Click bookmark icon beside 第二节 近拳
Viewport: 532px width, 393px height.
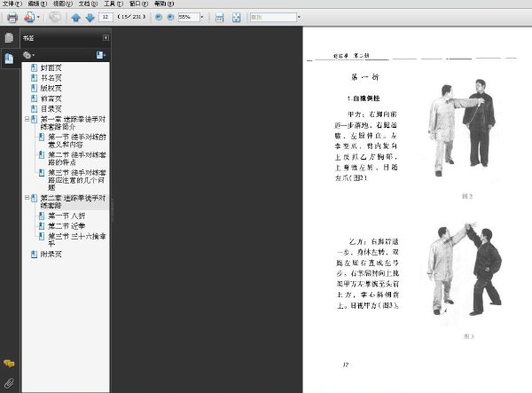(x=42, y=226)
